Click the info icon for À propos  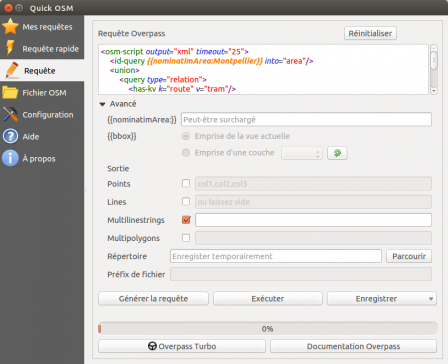[10, 158]
